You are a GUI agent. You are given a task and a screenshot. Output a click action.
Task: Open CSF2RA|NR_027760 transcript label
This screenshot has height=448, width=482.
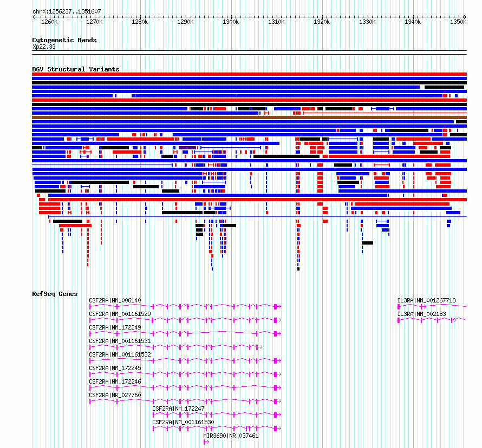(115, 395)
